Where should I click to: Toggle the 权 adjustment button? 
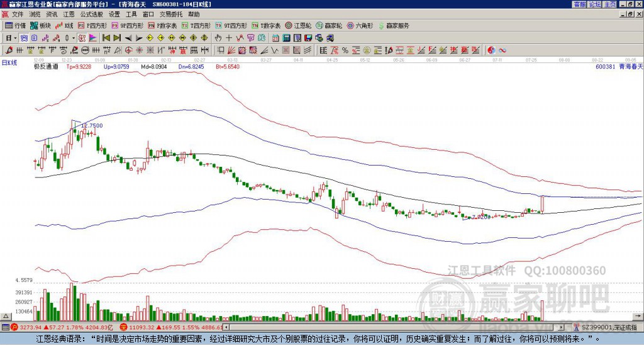tap(82, 38)
